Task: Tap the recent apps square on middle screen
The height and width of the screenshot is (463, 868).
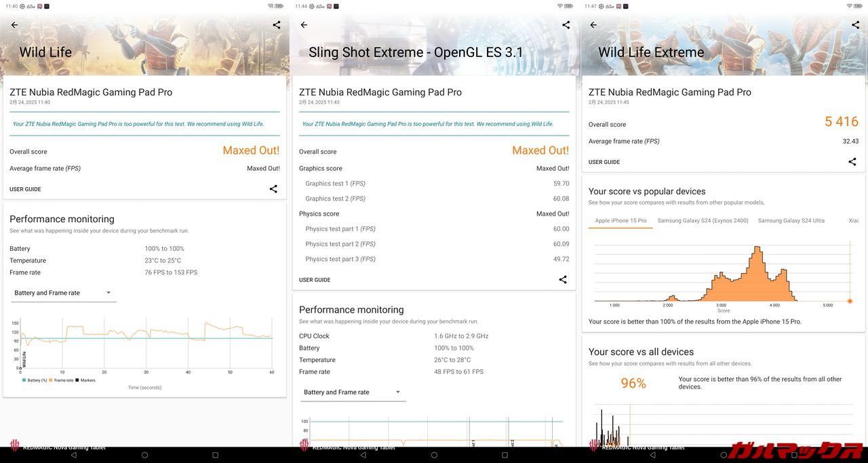Action: [x=505, y=455]
